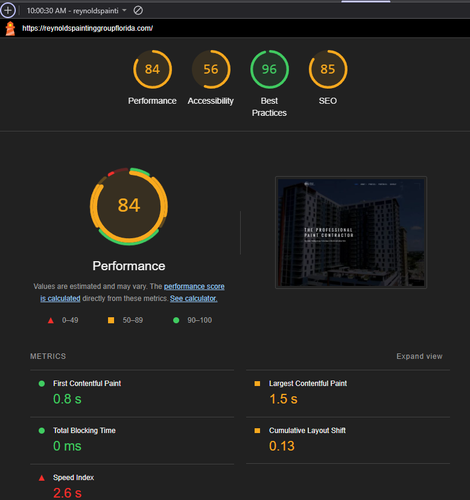Viewport: 470px width, 500px height.
Task: Click the Lighthouse logo icon
Action: coord(10,28)
